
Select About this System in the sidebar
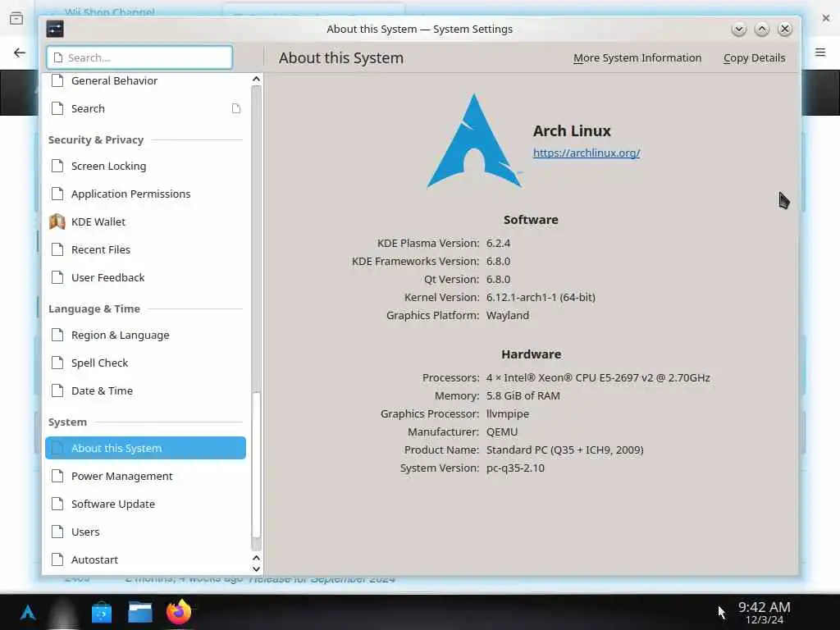coord(145,449)
